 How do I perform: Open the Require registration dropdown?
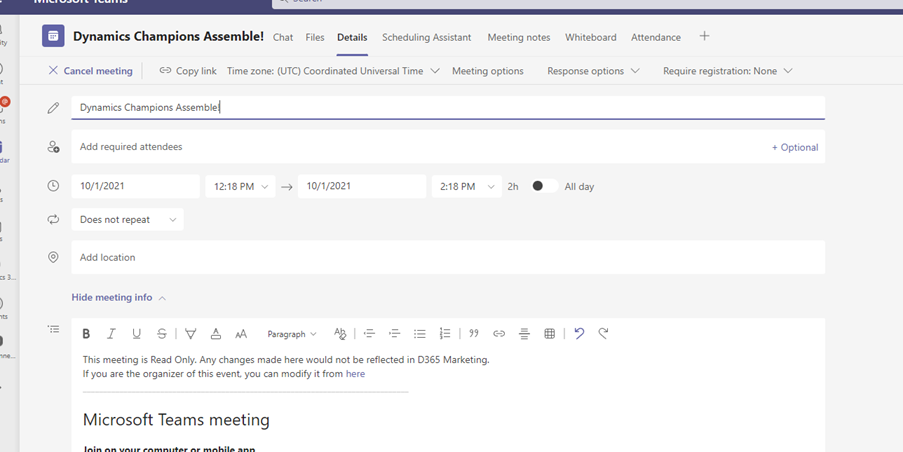pyautogui.click(x=728, y=71)
